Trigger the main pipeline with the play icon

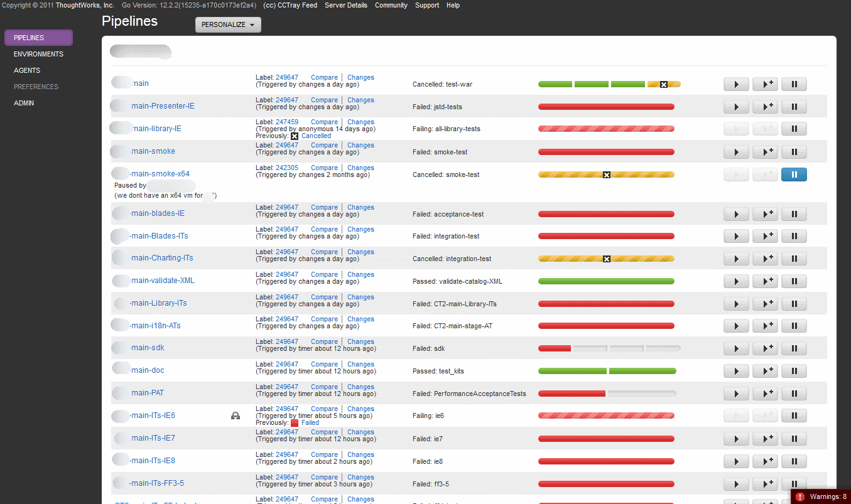point(735,83)
